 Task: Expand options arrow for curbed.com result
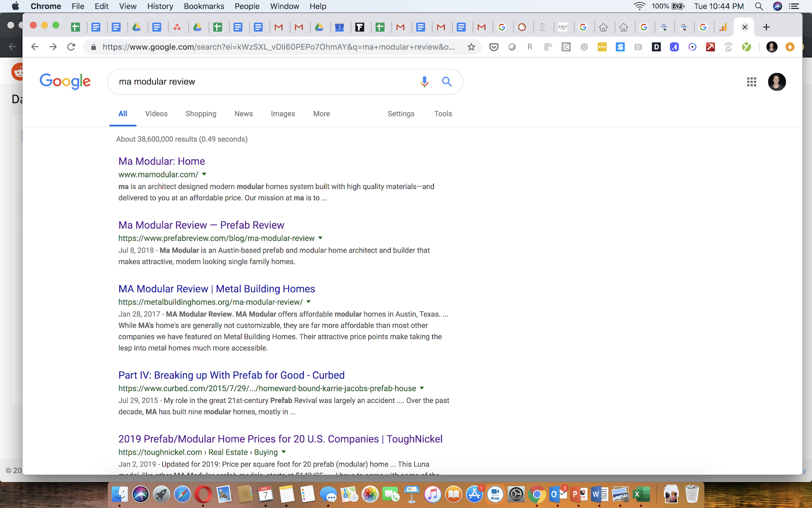pyautogui.click(x=422, y=388)
